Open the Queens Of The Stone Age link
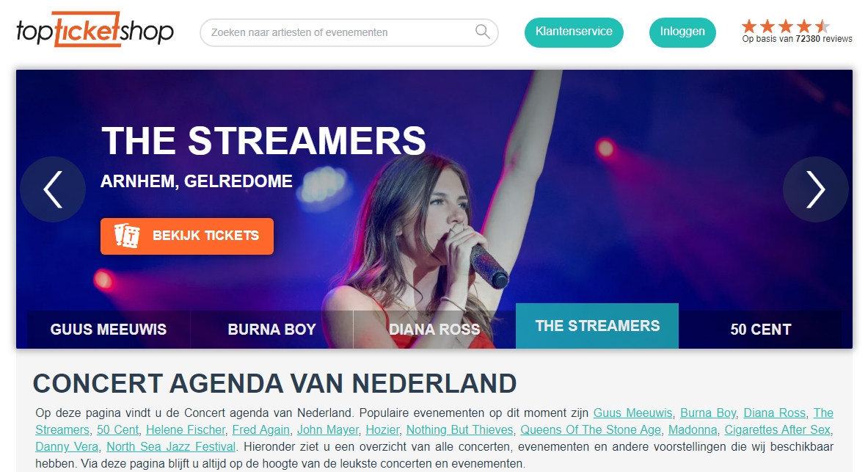Viewport: 868px width, 472px height. (591, 430)
